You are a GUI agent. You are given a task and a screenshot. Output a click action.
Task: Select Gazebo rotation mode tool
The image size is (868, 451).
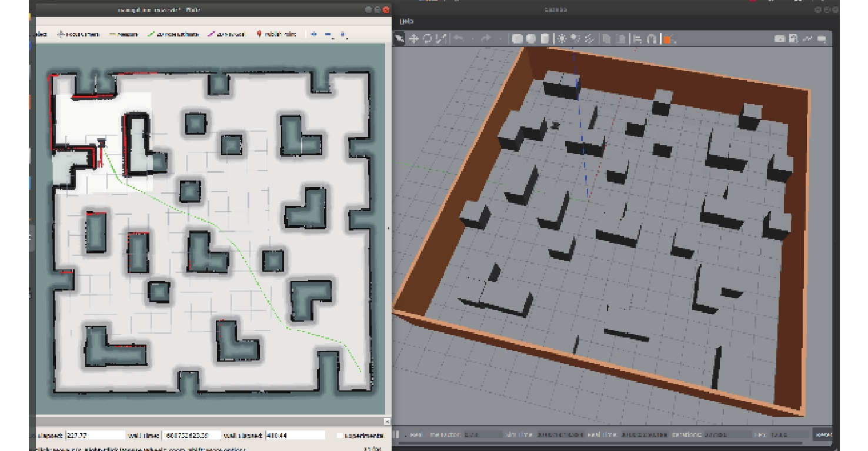click(428, 39)
